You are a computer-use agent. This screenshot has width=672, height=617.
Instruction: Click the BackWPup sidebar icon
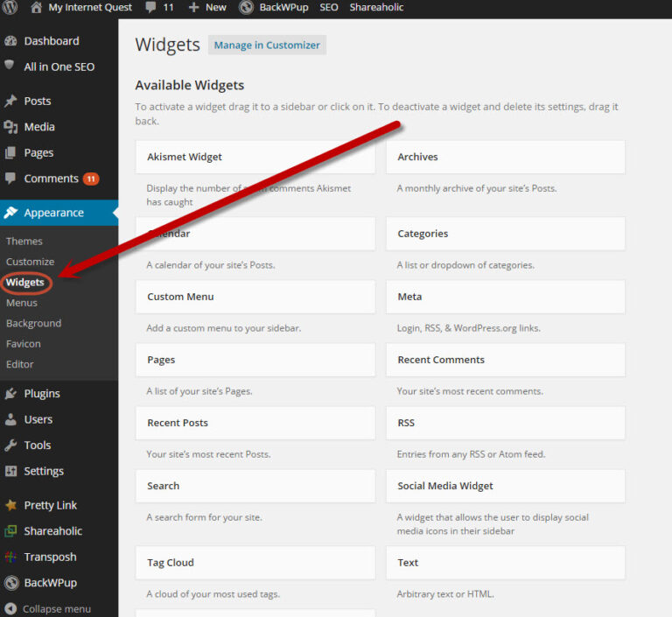pos(11,582)
